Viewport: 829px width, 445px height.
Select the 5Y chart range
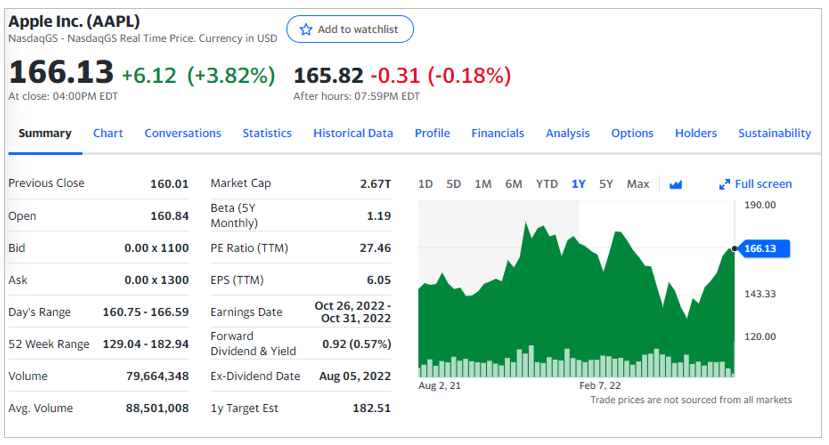click(x=606, y=184)
